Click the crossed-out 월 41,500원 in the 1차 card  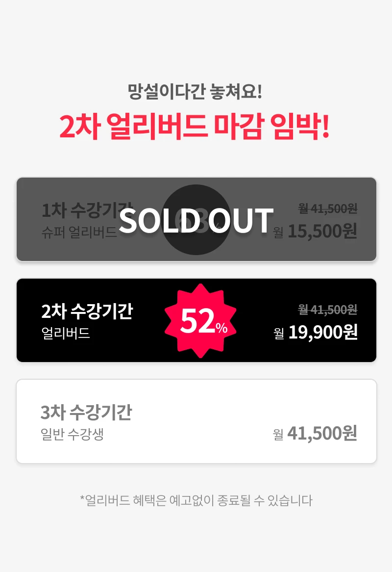click(328, 208)
